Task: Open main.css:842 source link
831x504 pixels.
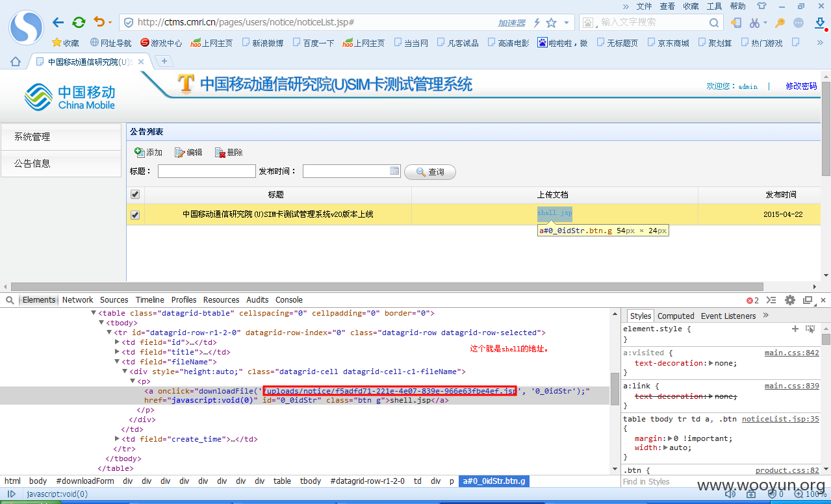Action: 792,353
